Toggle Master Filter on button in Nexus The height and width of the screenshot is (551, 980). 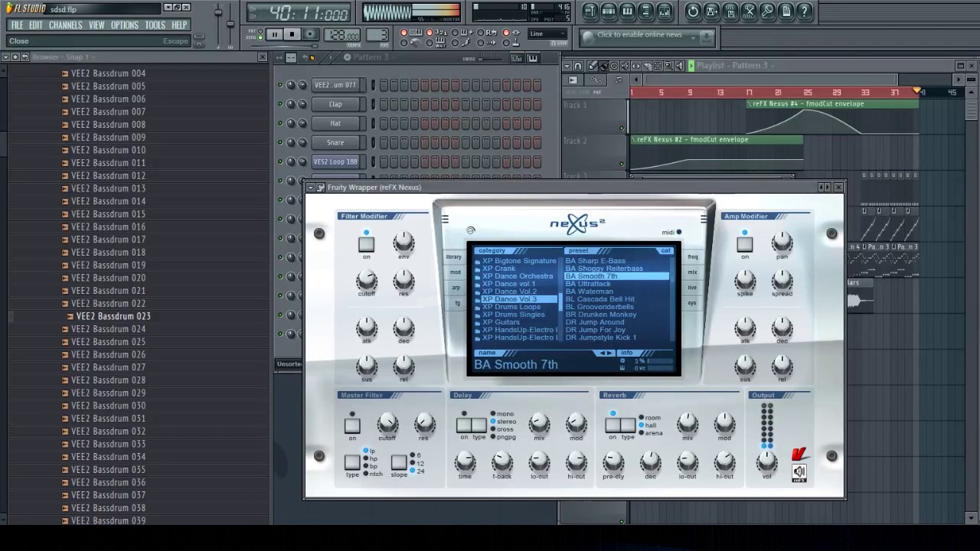[x=352, y=425]
